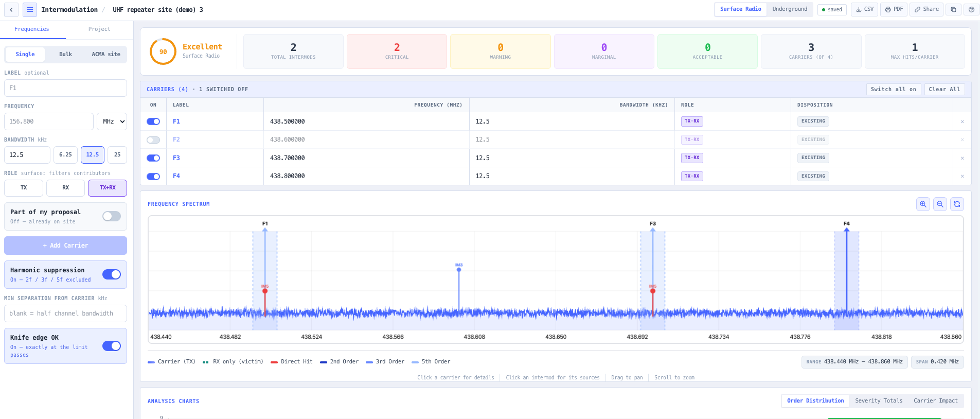The height and width of the screenshot is (419, 980).
Task: Print the report with the PDF button
Action: (894, 9)
